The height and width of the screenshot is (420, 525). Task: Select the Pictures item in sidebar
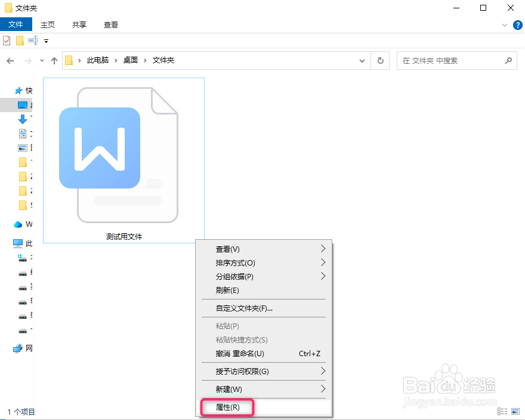point(23,148)
